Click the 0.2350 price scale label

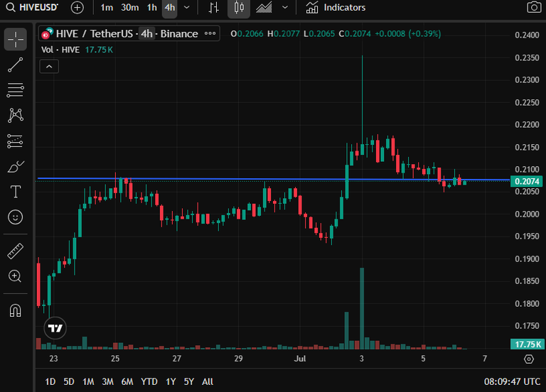point(527,58)
